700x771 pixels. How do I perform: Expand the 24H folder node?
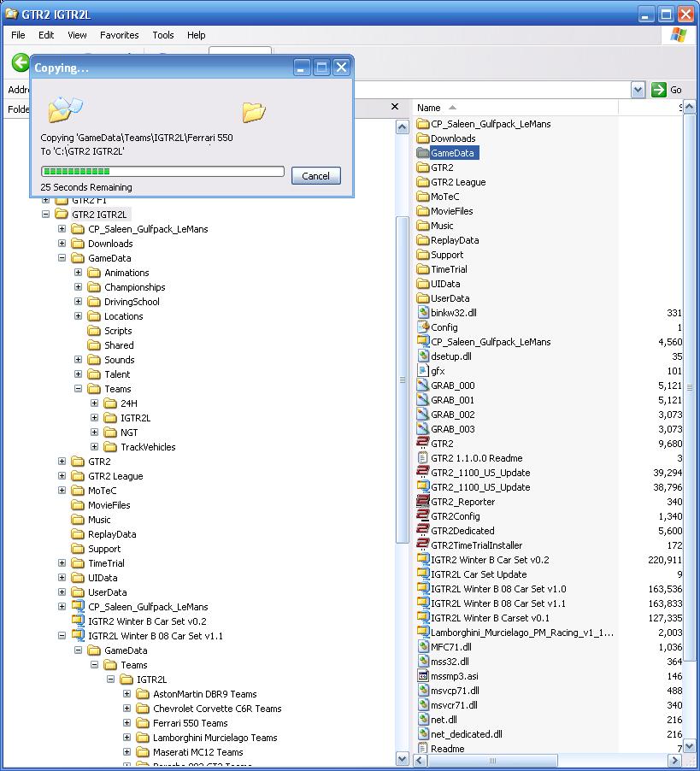94,403
